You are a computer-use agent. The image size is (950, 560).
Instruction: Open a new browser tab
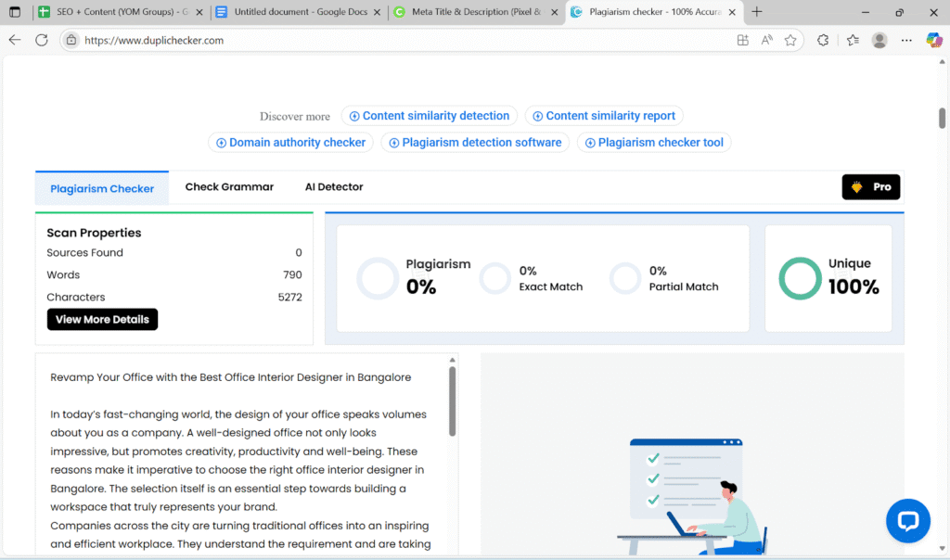tap(757, 12)
